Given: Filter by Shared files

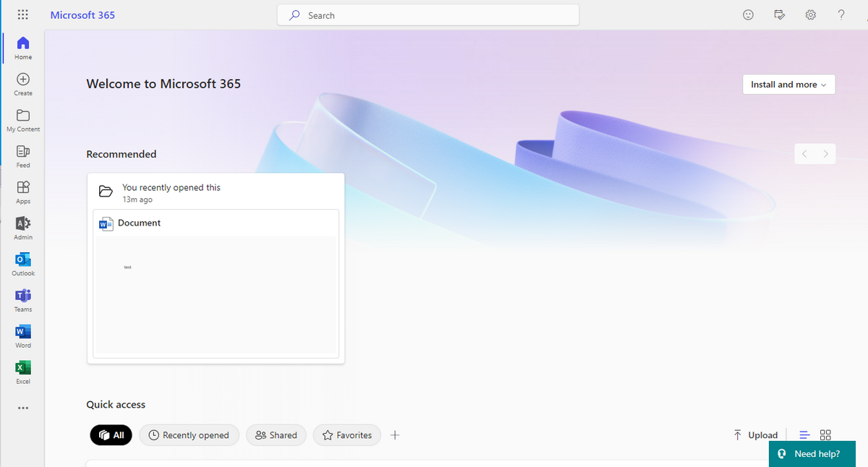Looking at the screenshot, I should point(276,435).
